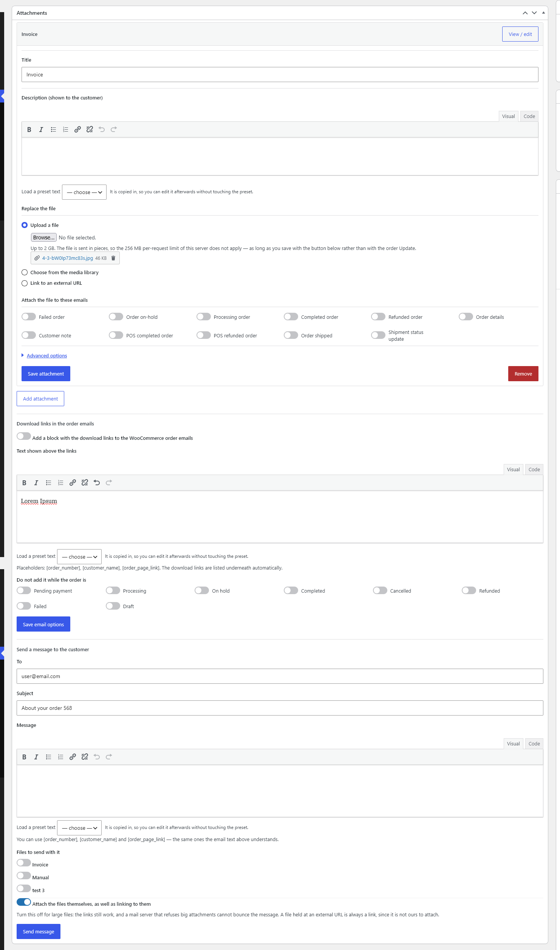The image size is (560, 950).
Task: Click redo in the Message editor
Action: pyautogui.click(x=109, y=757)
